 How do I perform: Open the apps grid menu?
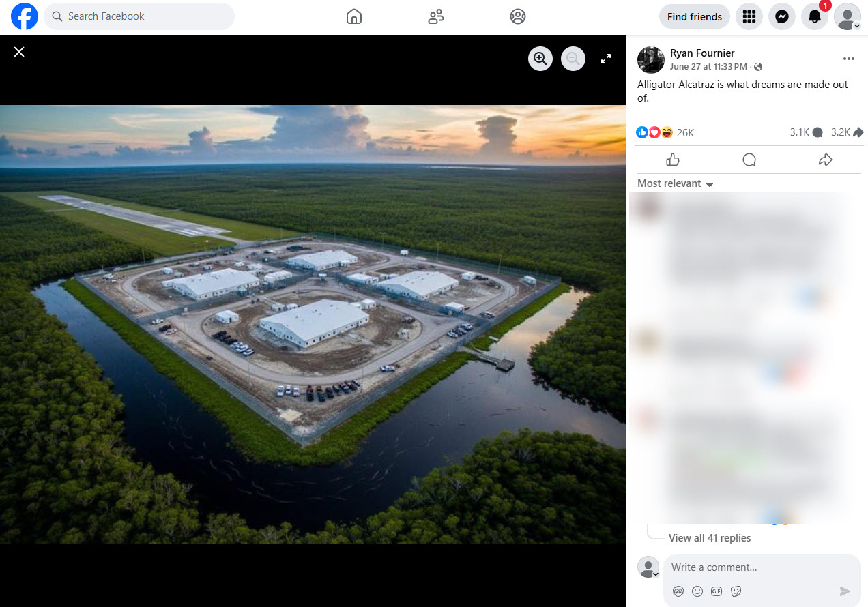(749, 16)
